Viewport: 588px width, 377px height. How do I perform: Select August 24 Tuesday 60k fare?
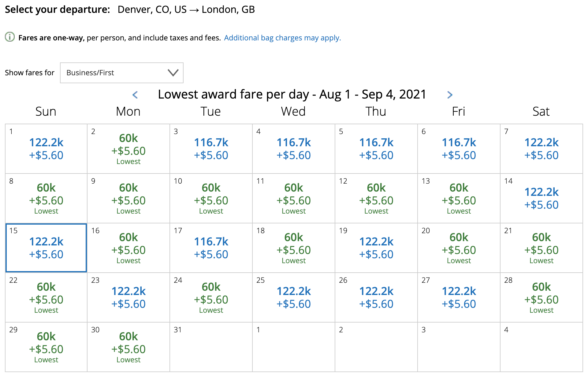click(211, 297)
